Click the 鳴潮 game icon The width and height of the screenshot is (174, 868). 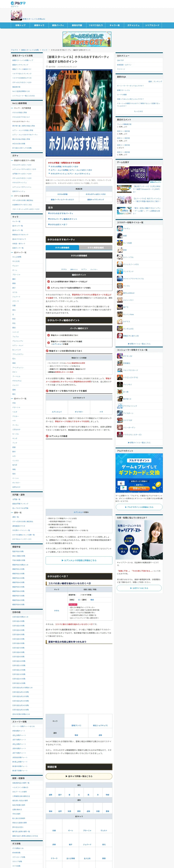(x=120, y=236)
